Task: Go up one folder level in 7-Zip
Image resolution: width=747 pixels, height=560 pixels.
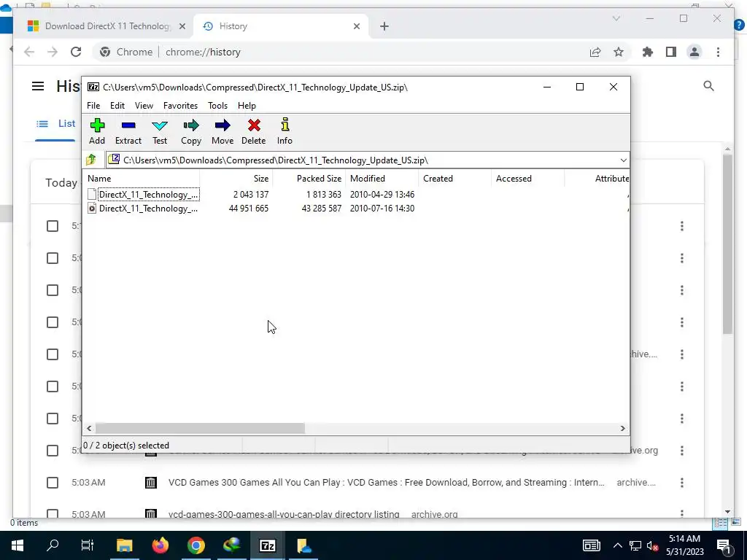Action: click(91, 160)
